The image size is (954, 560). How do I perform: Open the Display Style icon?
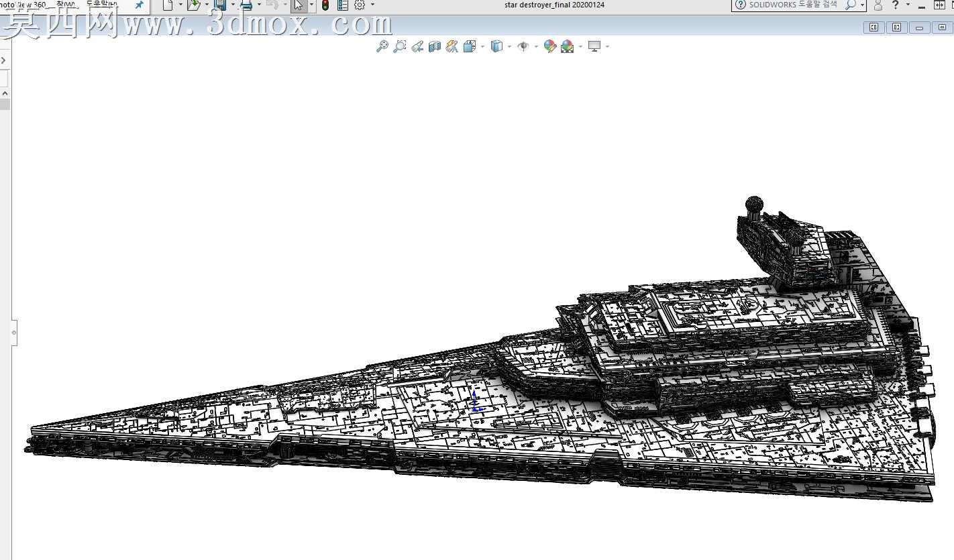(x=496, y=46)
